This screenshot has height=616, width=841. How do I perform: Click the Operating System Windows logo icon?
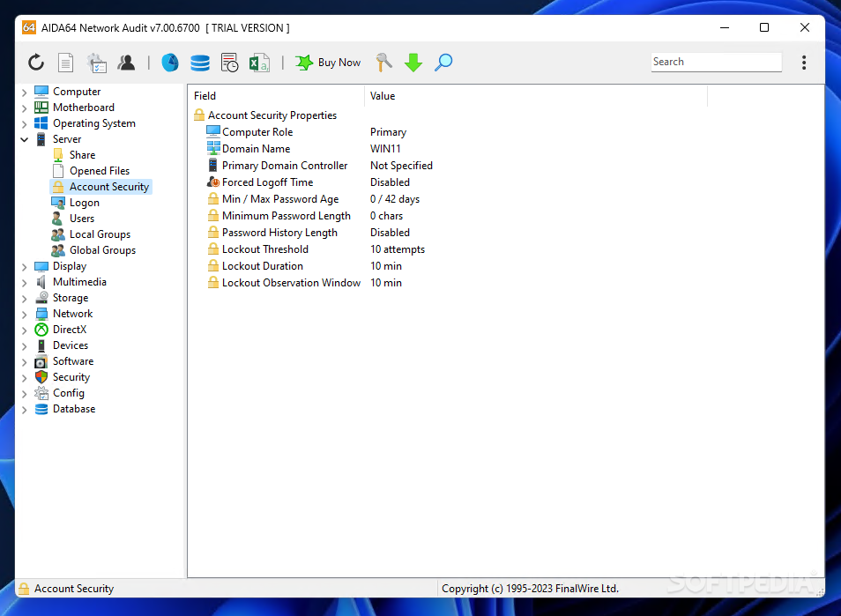tap(41, 123)
